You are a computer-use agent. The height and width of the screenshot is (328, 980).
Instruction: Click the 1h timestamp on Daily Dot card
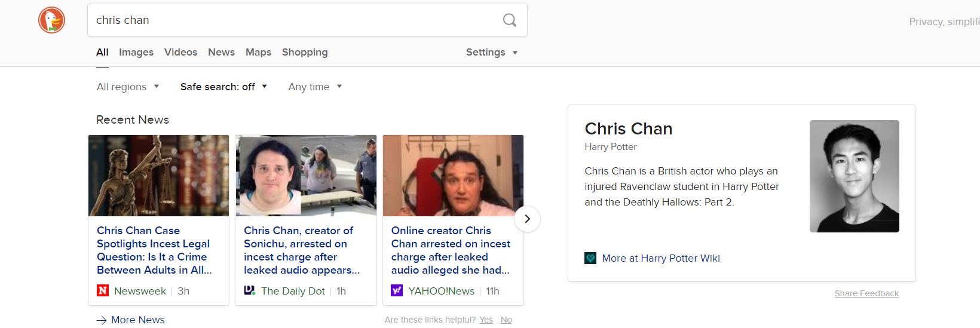pyautogui.click(x=341, y=291)
